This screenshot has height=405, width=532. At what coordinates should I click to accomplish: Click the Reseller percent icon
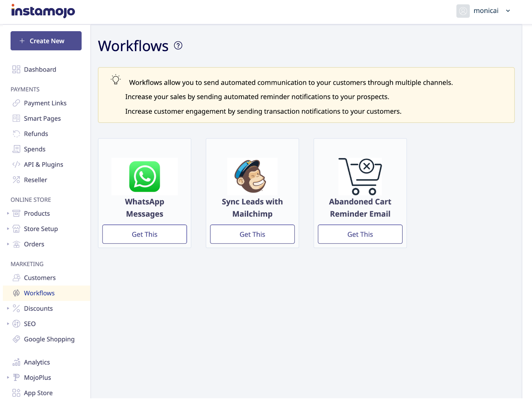pos(16,180)
